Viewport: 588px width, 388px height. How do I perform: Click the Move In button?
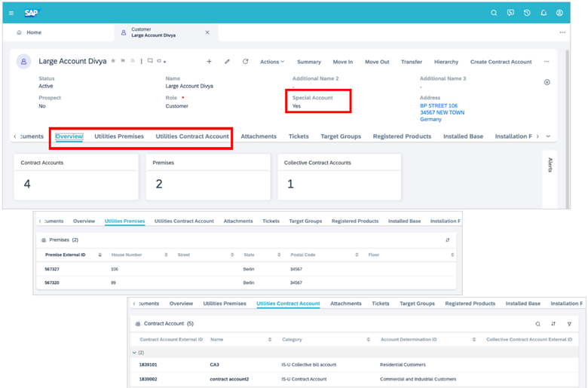click(343, 62)
